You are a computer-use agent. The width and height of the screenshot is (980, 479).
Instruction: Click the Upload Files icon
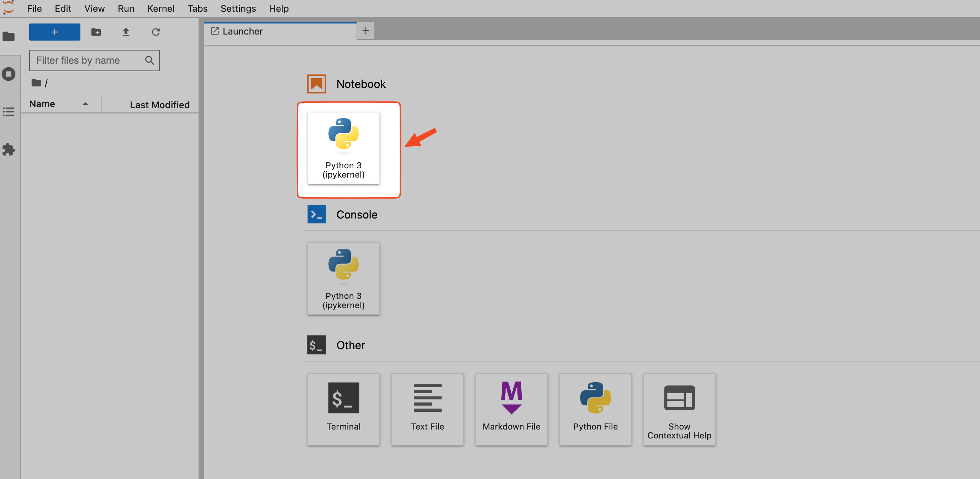pos(126,32)
